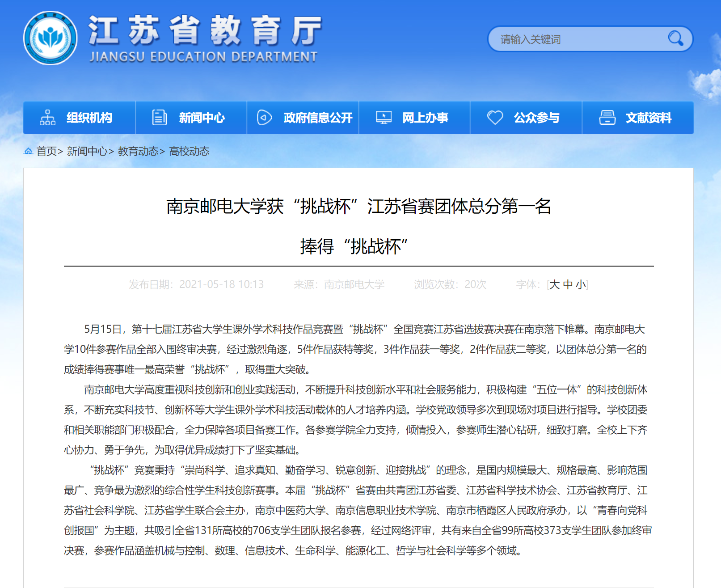
Task: Open the 组织机构 menu item
Action: coord(89,118)
